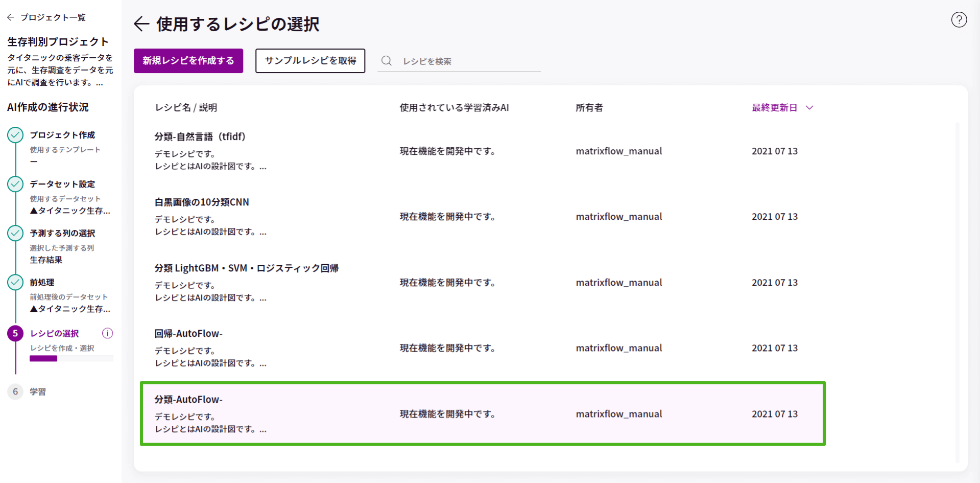The height and width of the screenshot is (483, 980).
Task: Click owner matrixflow_manual in 分類-自然言語 row
Action: tap(619, 151)
